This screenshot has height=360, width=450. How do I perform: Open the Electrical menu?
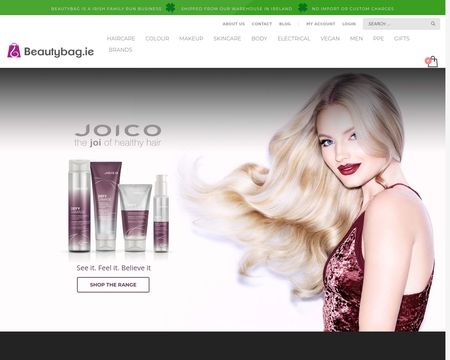click(x=294, y=38)
